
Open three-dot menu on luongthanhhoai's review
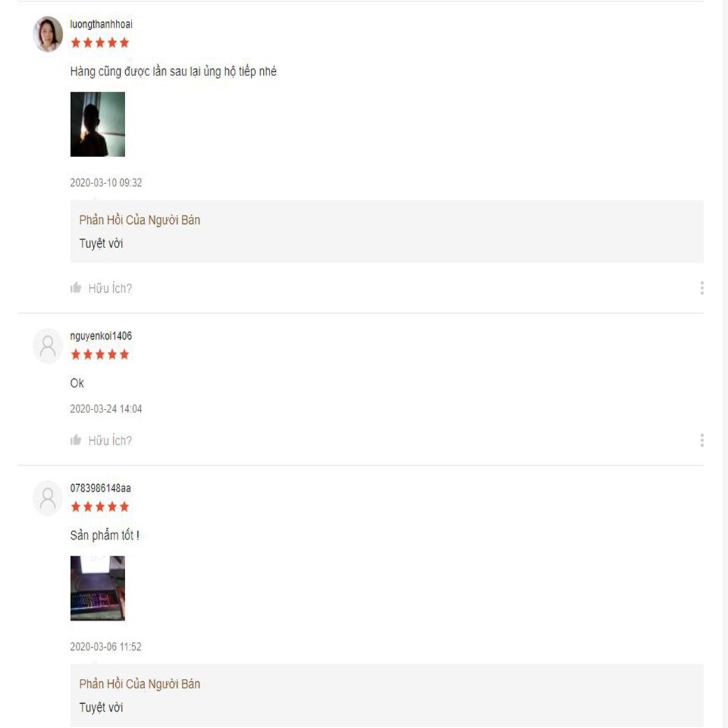pos(702,288)
